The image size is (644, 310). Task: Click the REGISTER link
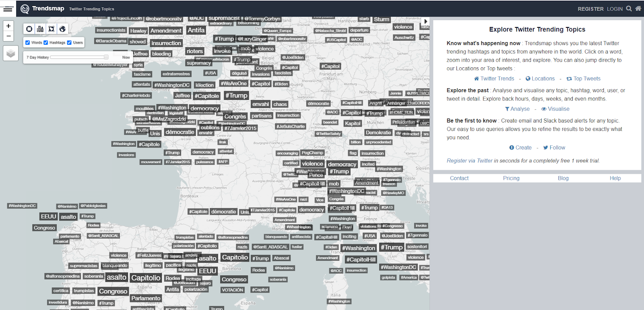click(x=590, y=9)
